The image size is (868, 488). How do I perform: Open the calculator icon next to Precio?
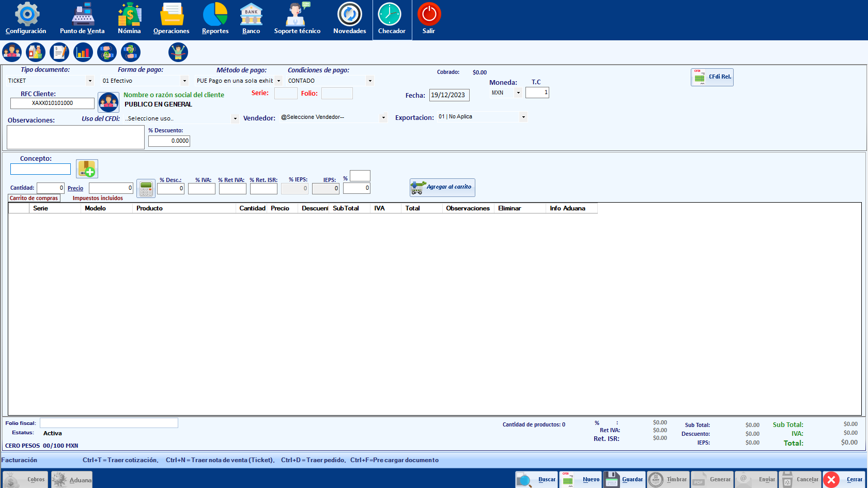pos(146,189)
